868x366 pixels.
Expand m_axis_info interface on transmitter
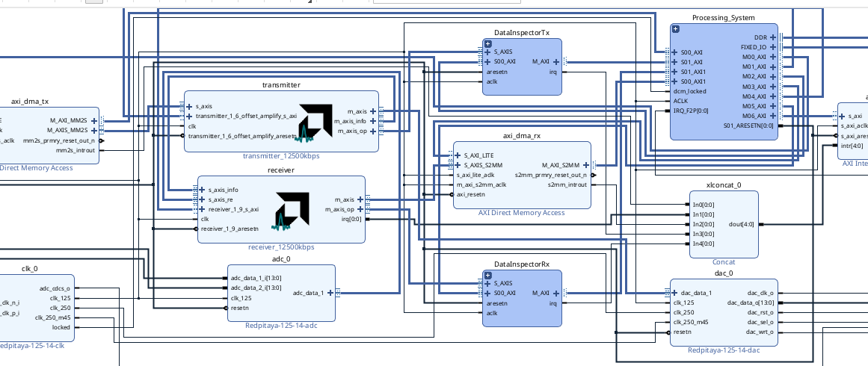(x=373, y=121)
